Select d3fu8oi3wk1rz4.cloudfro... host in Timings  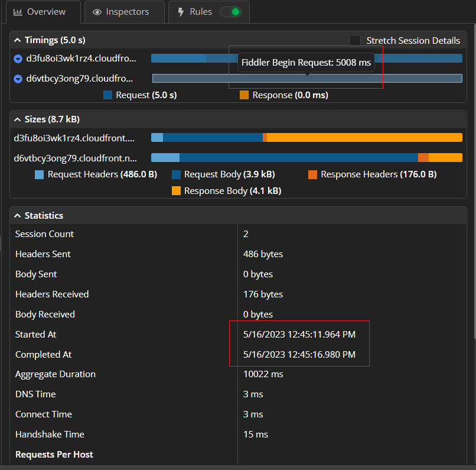pos(81,59)
